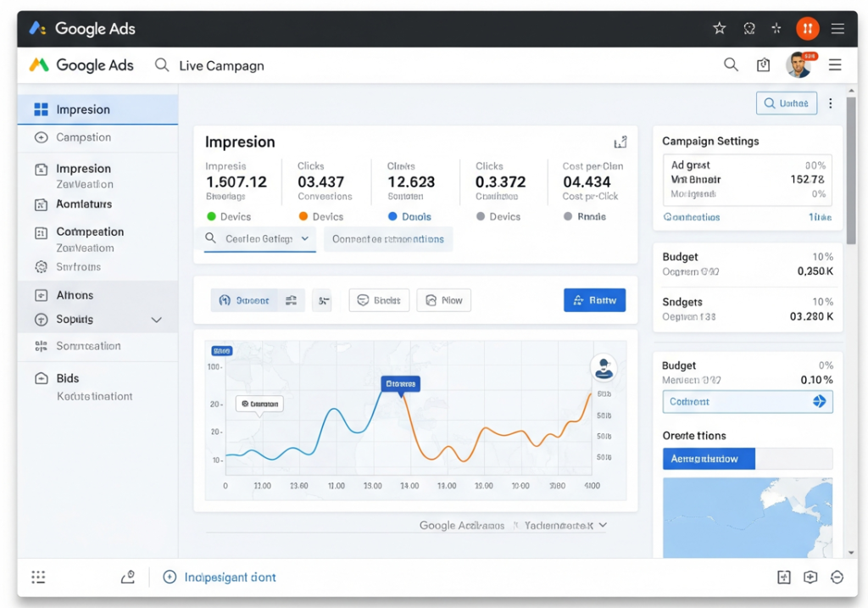868x608 pixels.
Task: Open the three-dot menu next to Uorhaé
Action: pos(831,103)
